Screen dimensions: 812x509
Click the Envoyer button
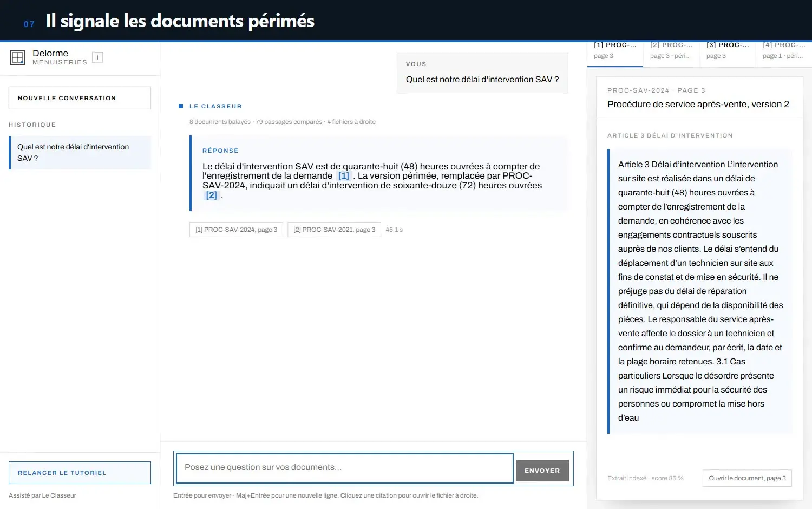tap(542, 471)
